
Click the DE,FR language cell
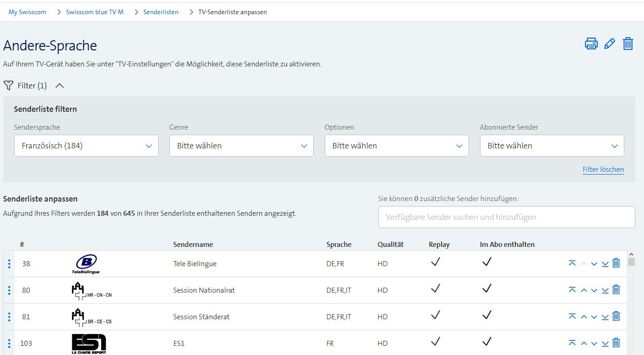335,264
